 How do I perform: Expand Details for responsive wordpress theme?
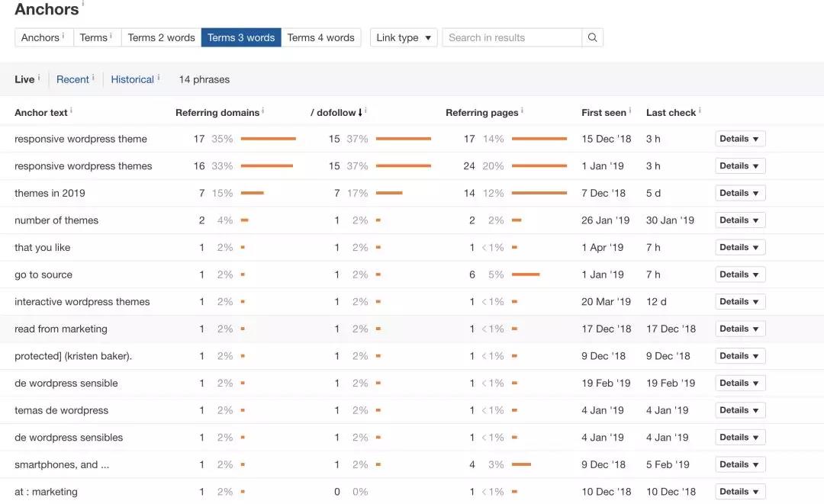[x=739, y=139]
